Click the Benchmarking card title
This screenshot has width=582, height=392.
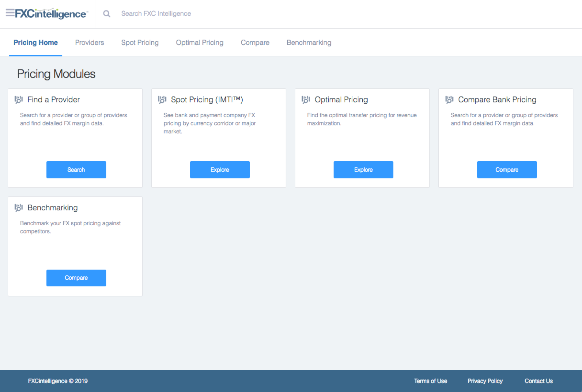tap(53, 207)
